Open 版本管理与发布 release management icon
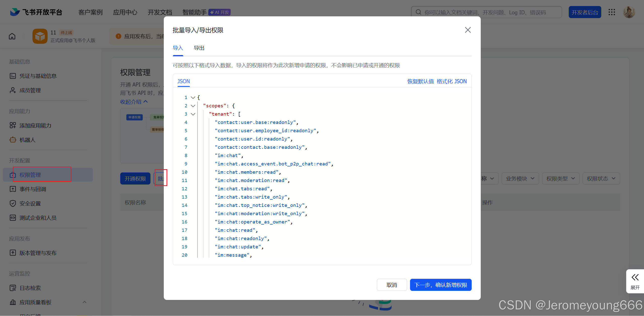644x316 pixels. point(13,253)
